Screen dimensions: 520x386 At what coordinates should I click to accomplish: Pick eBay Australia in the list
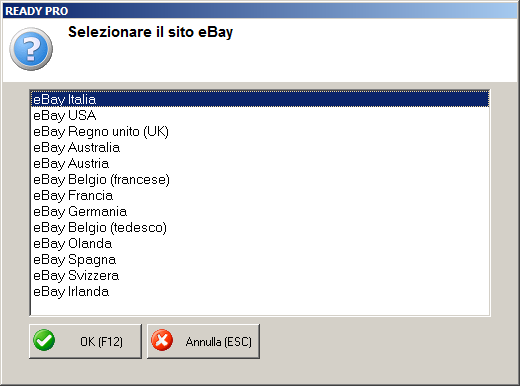(260, 147)
